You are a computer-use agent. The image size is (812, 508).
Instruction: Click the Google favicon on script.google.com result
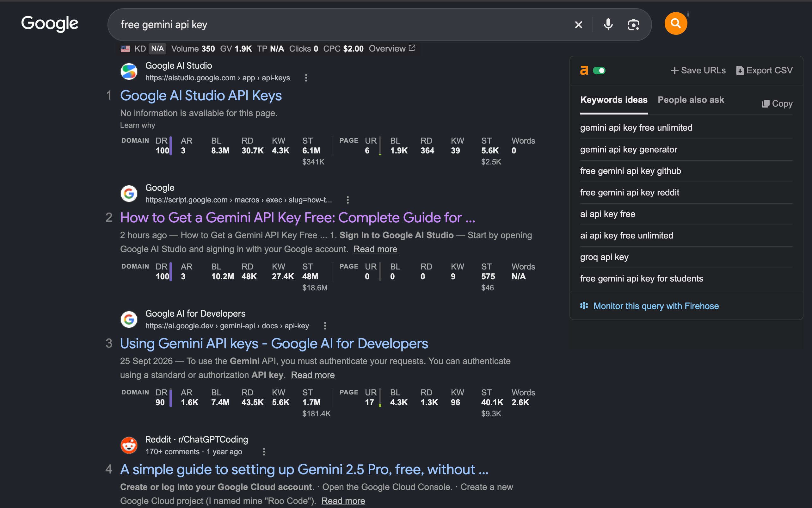pyautogui.click(x=129, y=194)
